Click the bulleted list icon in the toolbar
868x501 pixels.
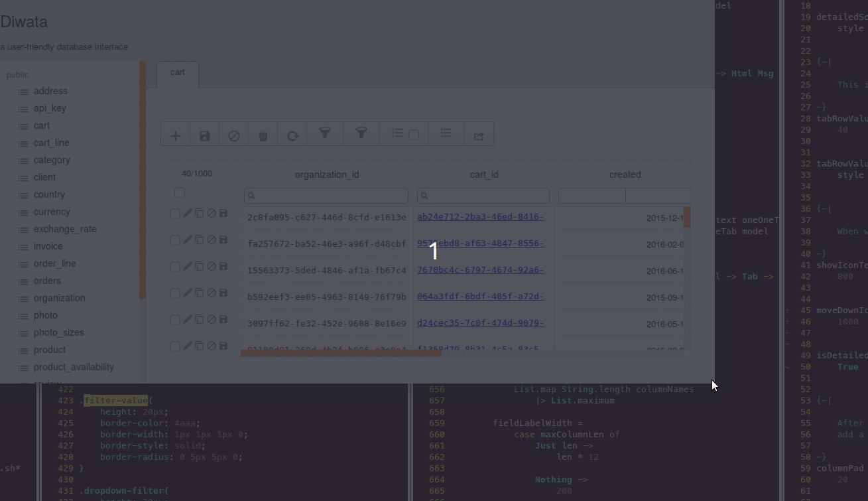pos(446,133)
